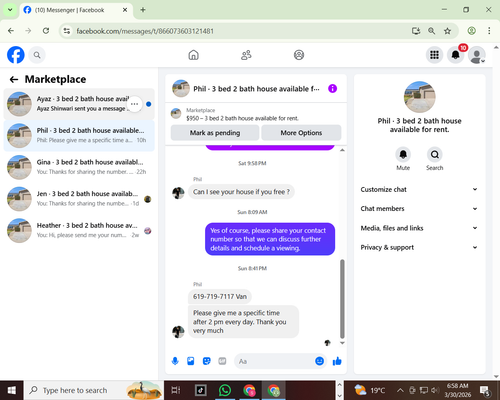500x400 pixels.
Task: Open Task View on taskbar
Action: pos(176,390)
